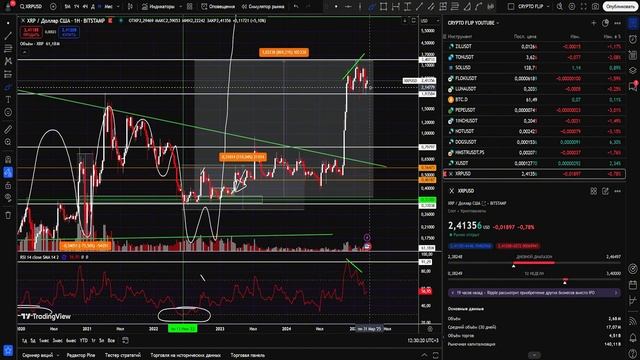Image resolution: width=640 pixels, height=360 pixels.
Task: Select the ruler measure tool in left sidebar
Action: tap(8, 129)
